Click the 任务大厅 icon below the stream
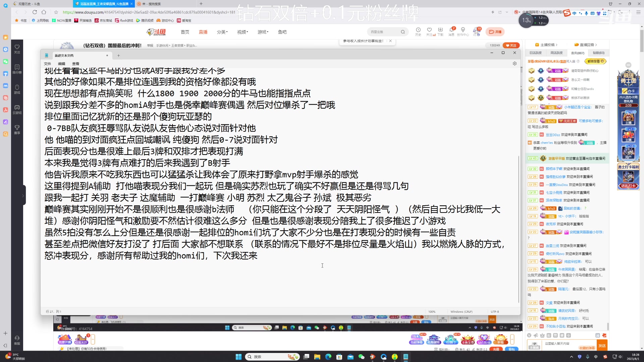Viewport: 644px width, 362px height. pyautogui.click(x=81, y=339)
